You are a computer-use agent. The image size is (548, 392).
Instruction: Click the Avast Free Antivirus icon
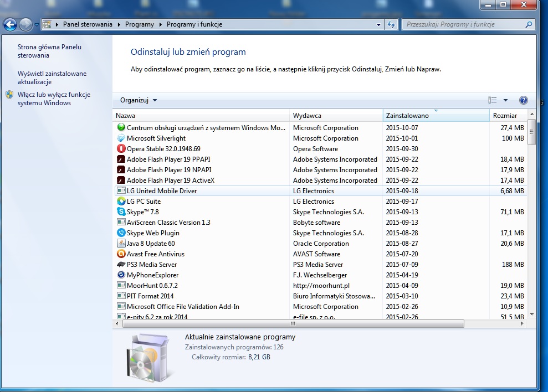[x=121, y=254]
